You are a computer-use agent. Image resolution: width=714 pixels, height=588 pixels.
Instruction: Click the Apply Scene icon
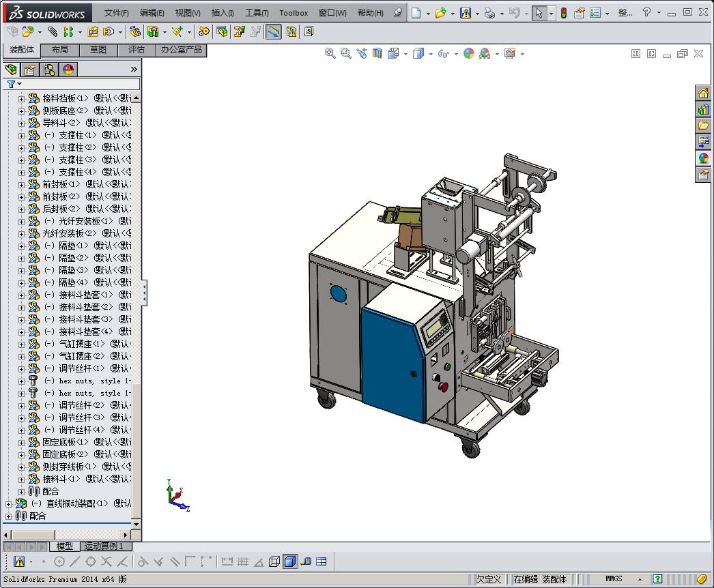pyautogui.click(x=485, y=54)
